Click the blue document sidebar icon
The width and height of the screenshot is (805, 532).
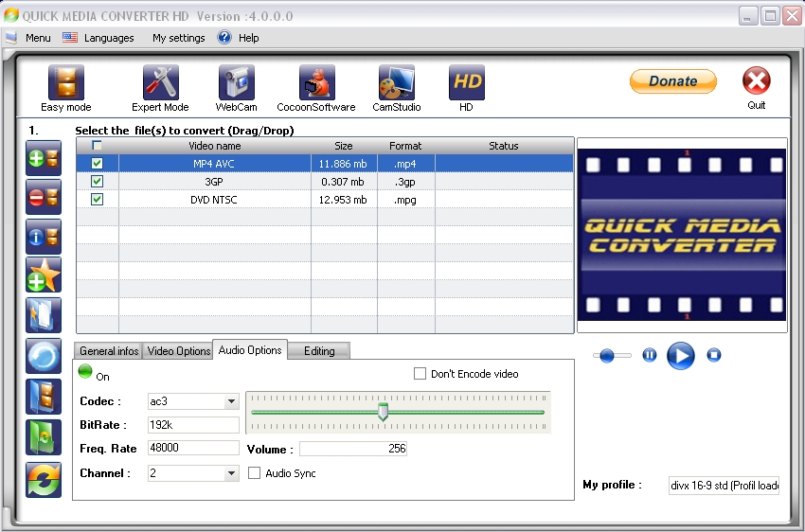[x=44, y=315]
